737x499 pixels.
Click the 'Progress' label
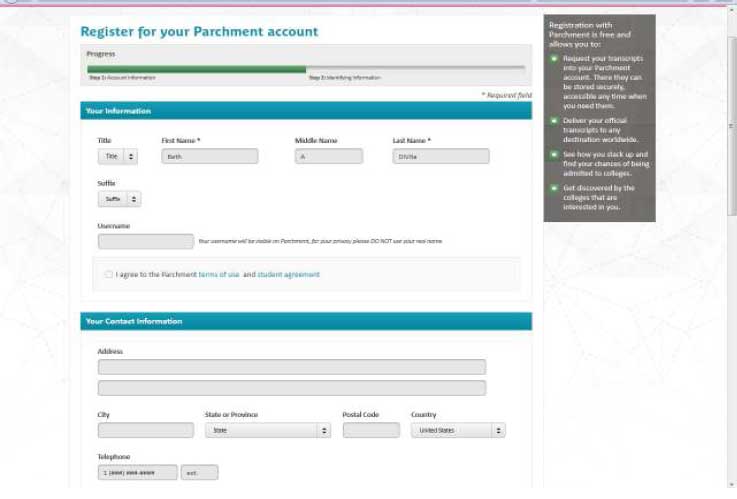tap(101, 54)
